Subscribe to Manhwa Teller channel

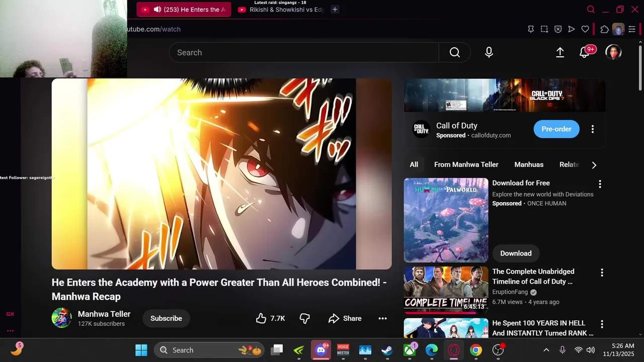coord(166,318)
